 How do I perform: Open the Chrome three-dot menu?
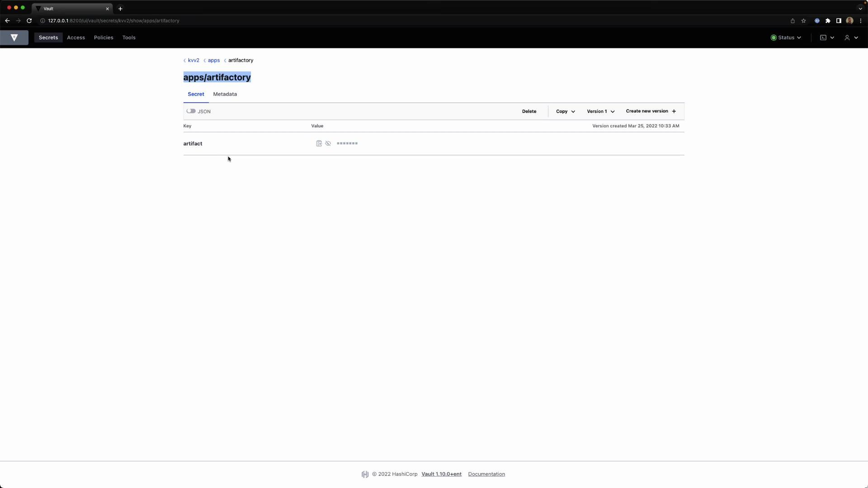[x=860, y=21]
